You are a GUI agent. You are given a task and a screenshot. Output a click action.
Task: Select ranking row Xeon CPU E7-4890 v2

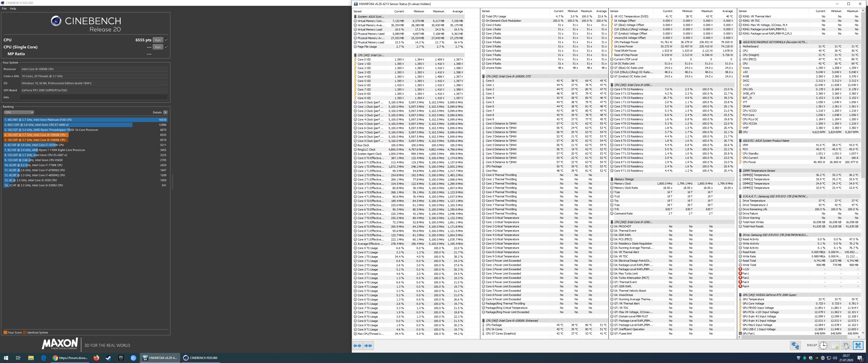[86, 125]
